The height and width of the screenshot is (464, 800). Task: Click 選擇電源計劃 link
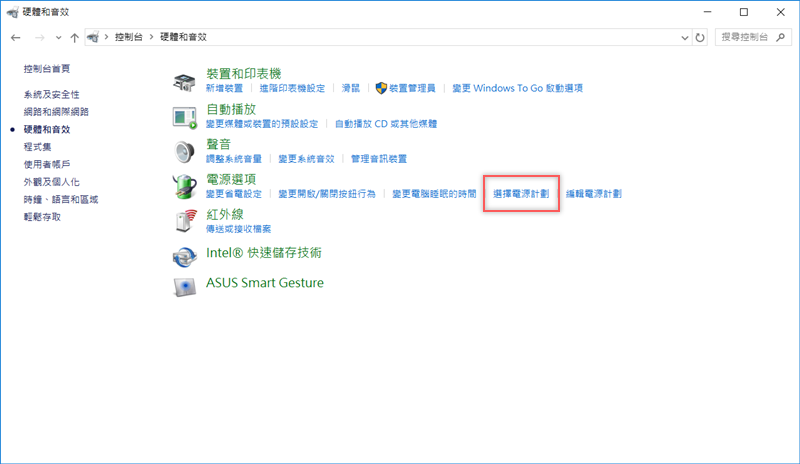coord(521,194)
